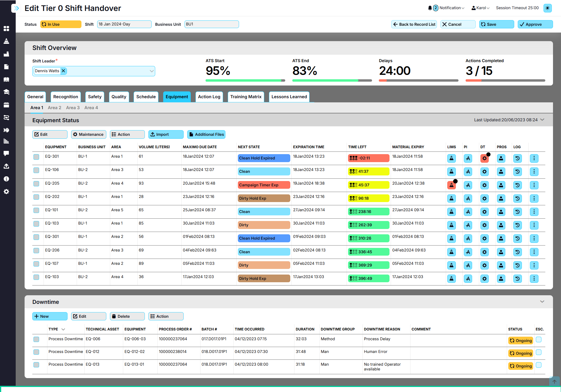Tick checkbox for EQ-202 row
Screen dimensions: 561x392
36,197
